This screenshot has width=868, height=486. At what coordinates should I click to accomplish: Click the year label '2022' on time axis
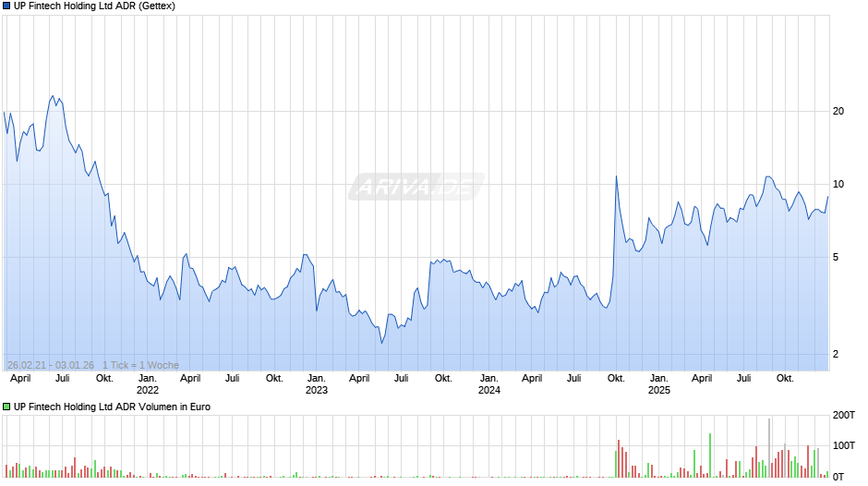coord(147,390)
